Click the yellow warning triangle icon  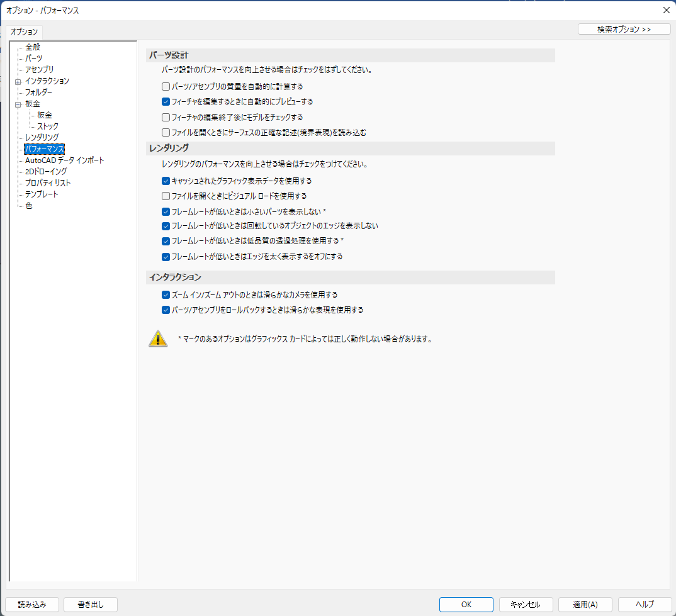point(158,339)
